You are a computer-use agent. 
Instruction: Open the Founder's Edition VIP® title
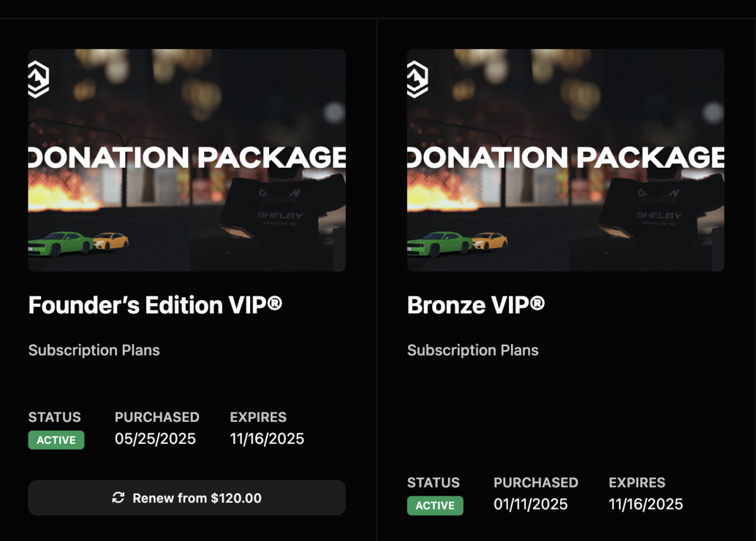(x=155, y=306)
